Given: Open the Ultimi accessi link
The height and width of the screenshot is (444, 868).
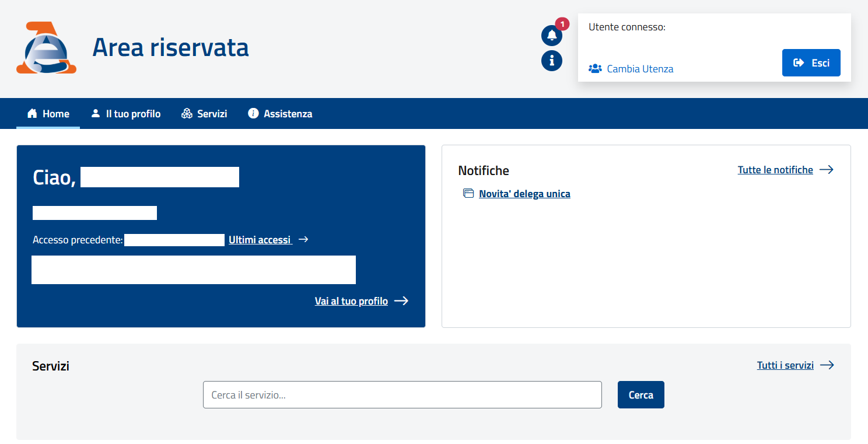Looking at the screenshot, I should click(x=260, y=240).
